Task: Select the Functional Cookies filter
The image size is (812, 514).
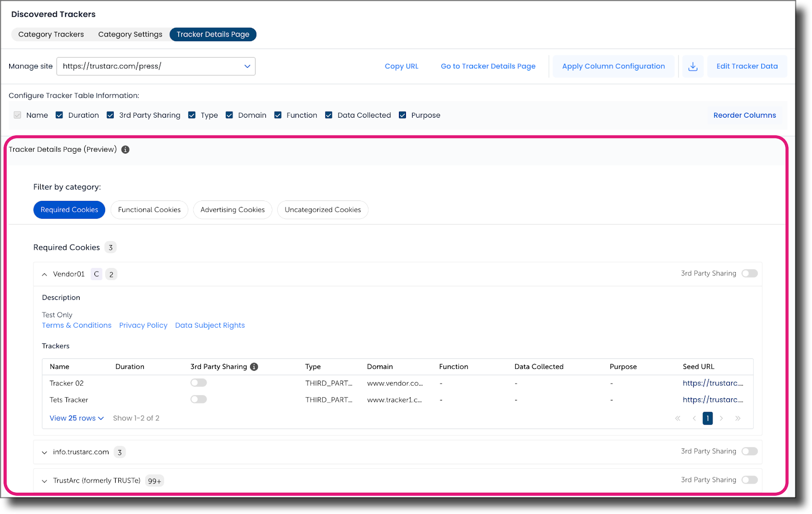Action: tap(149, 210)
